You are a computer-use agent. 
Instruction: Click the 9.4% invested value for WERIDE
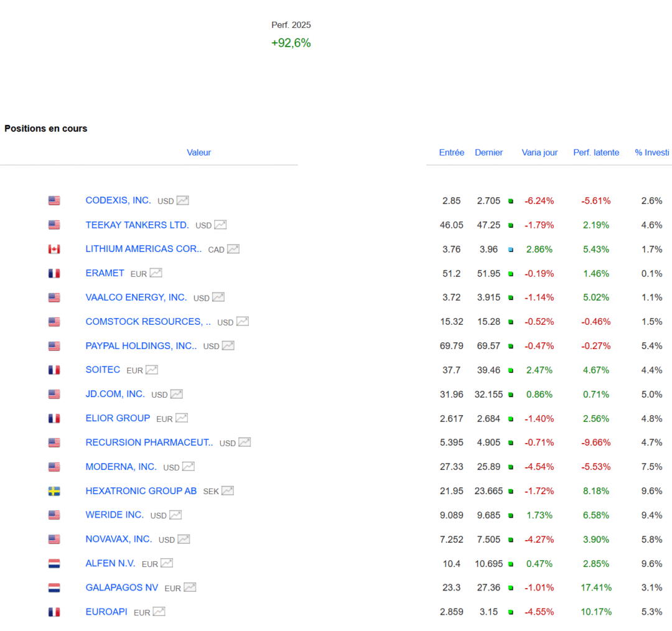[x=652, y=515]
